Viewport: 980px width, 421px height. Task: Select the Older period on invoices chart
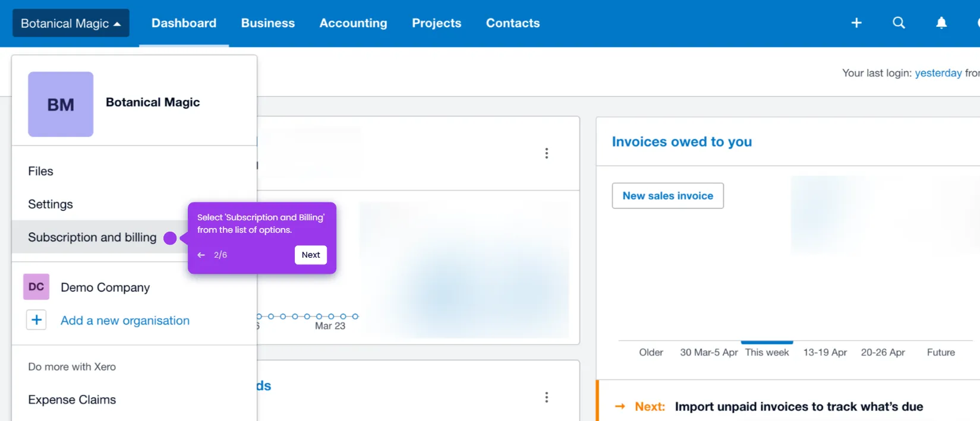click(x=651, y=352)
